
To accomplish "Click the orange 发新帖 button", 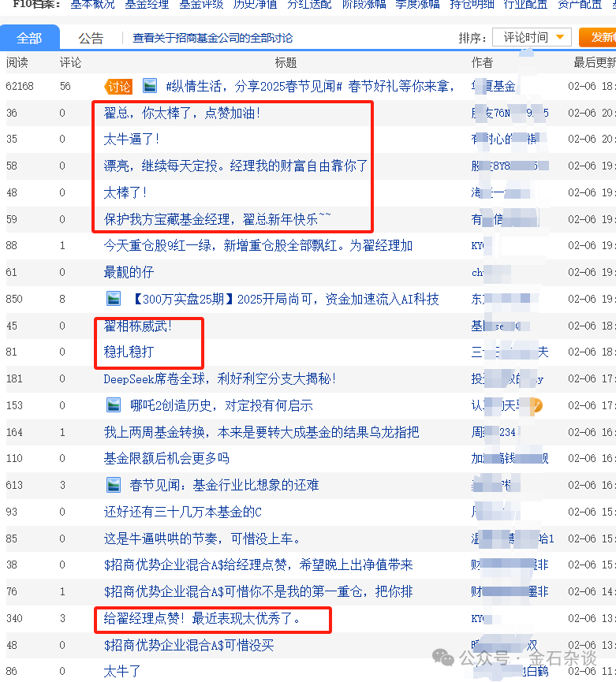I will 598,37.
